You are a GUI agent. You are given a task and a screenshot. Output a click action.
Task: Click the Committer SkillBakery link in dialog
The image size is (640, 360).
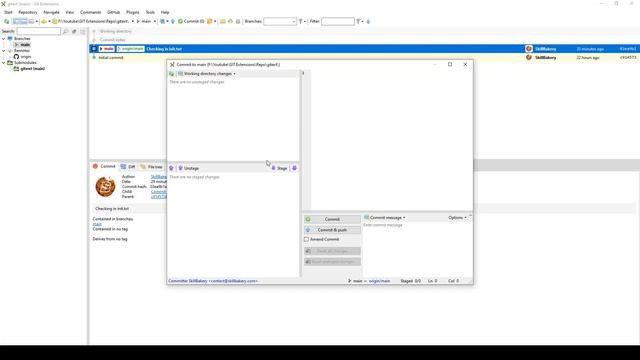[213, 281]
